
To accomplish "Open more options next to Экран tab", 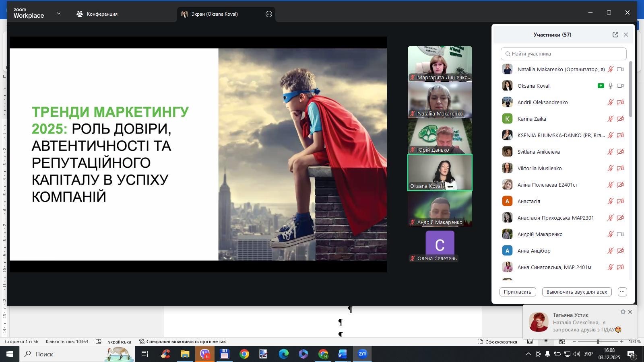I will tap(269, 14).
